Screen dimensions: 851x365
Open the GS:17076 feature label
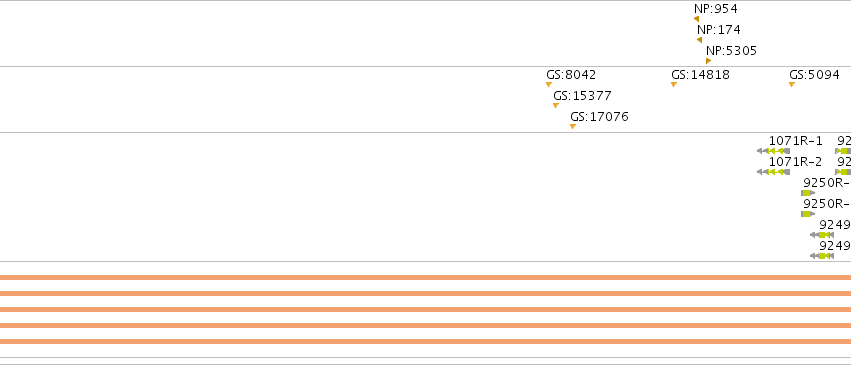coord(599,117)
